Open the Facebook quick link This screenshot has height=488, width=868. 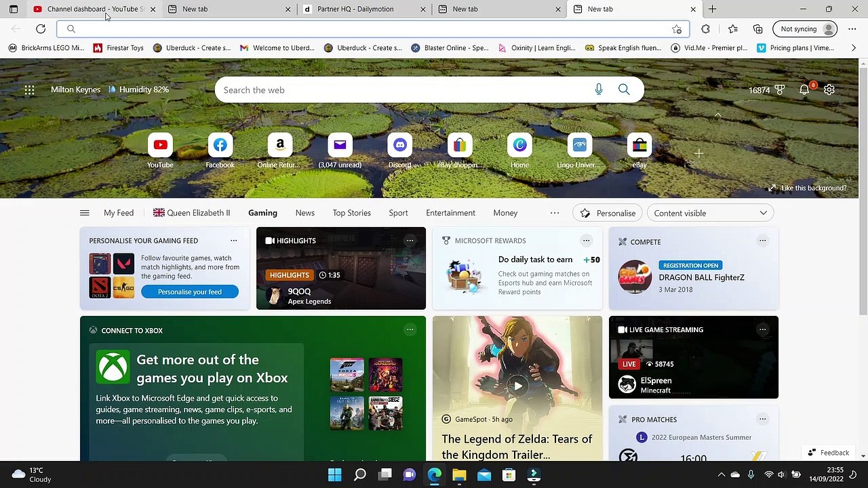click(x=220, y=151)
